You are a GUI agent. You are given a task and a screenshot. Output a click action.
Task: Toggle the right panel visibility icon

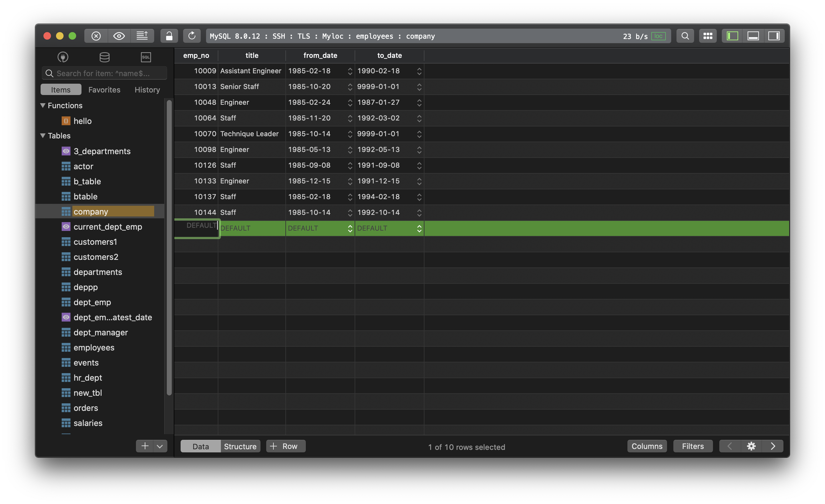pos(774,36)
